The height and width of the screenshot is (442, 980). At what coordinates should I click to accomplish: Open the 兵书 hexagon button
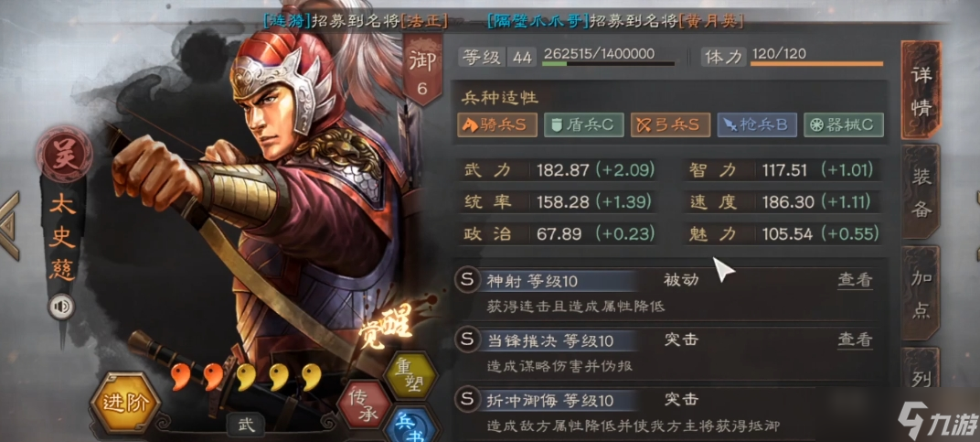click(410, 427)
